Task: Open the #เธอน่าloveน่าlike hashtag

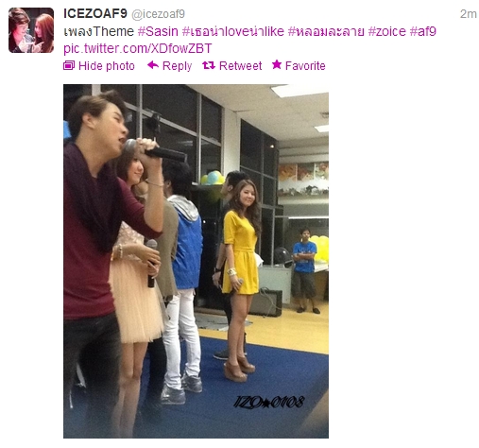Action: point(233,31)
